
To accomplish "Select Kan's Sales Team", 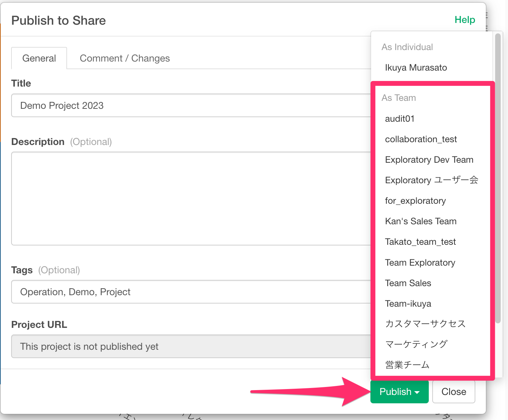I will [420, 221].
